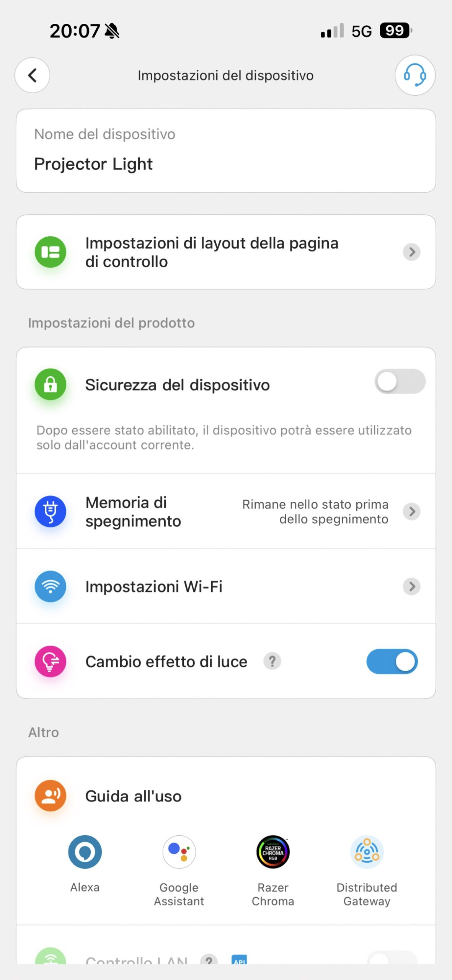
Task: Tap the pink light effect bulb icon
Action: pos(51,661)
